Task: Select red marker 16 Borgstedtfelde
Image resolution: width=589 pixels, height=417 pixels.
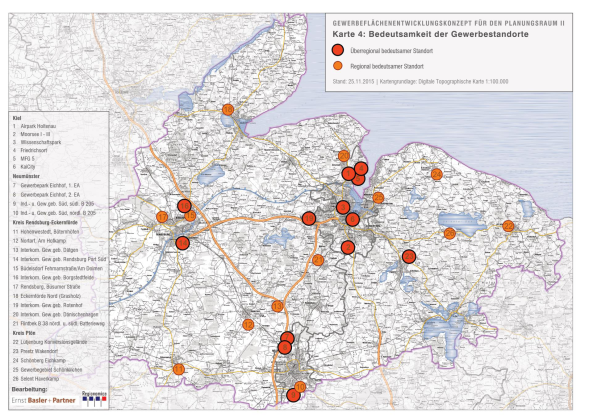Action: (x=184, y=206)
